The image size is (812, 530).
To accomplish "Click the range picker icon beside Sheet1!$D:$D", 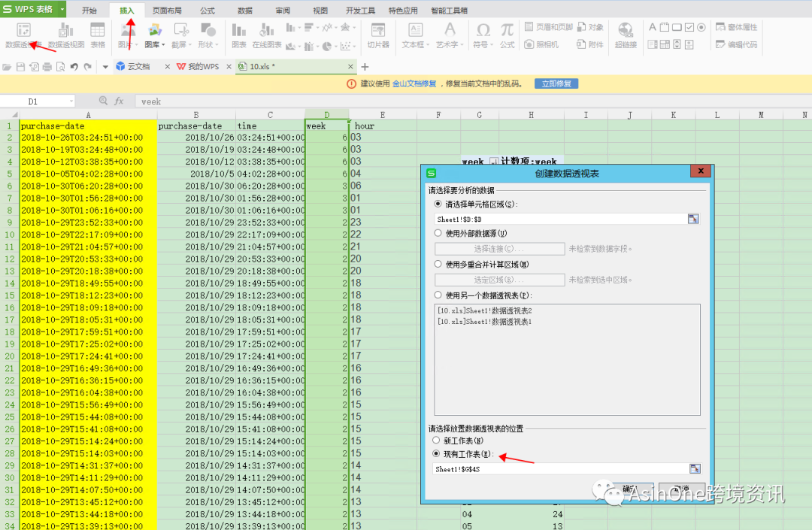I will 693,219.
